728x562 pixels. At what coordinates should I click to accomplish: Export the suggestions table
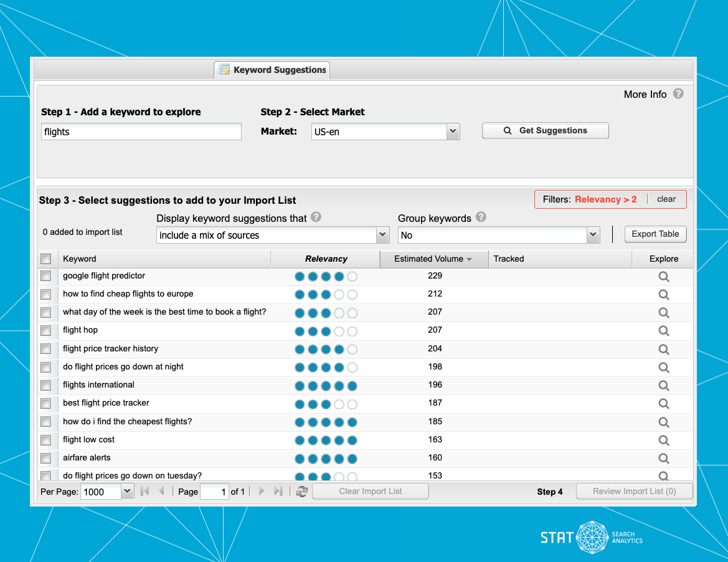(x=655, y=234)
